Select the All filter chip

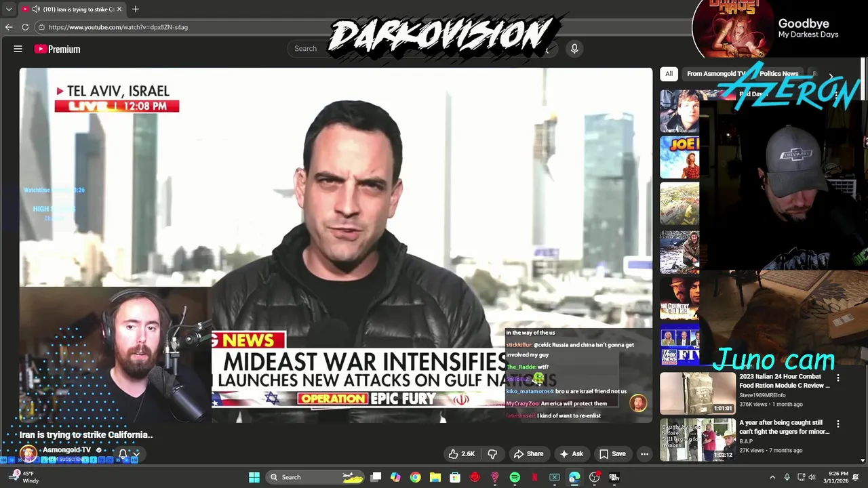(x=669, y=73)
